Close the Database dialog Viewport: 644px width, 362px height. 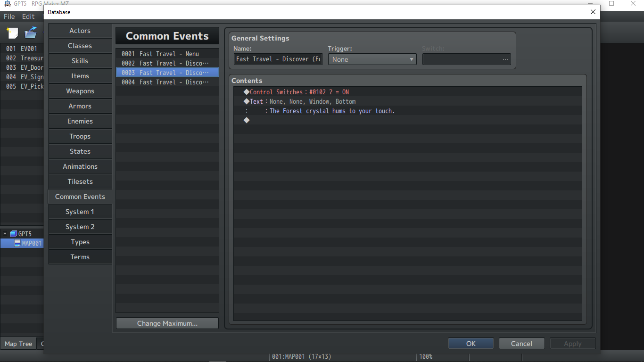[593, 12]
